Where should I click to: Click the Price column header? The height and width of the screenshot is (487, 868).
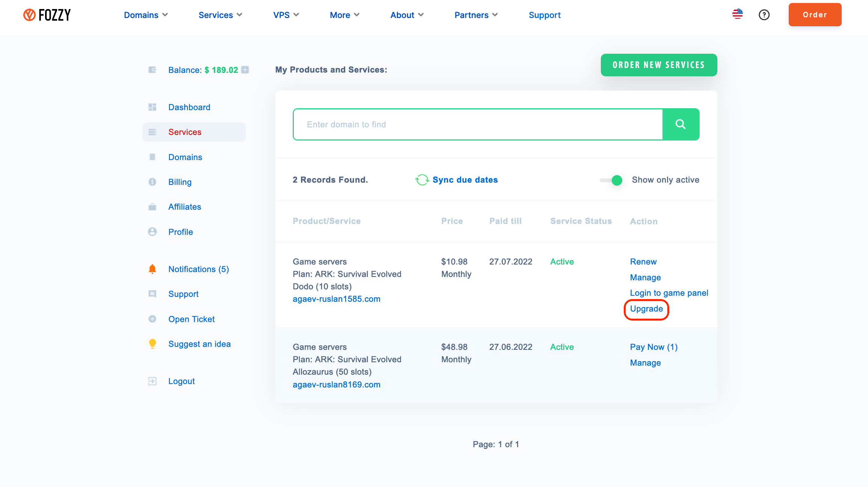(x=452, y=221)
